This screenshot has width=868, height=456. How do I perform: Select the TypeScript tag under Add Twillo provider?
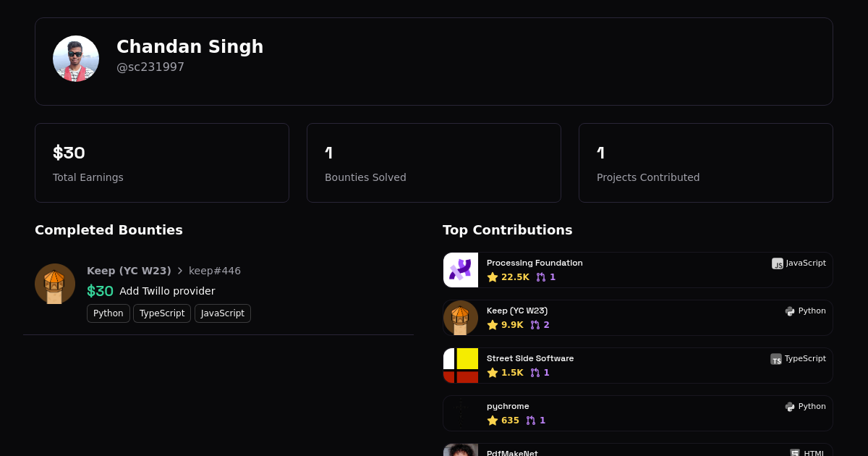[x=161, y=313]
